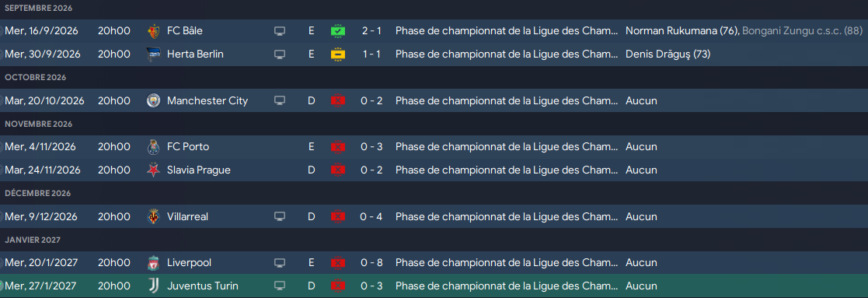
Task: Click the yellow draw icon for Herta Berlin
Action: [338, 54]
